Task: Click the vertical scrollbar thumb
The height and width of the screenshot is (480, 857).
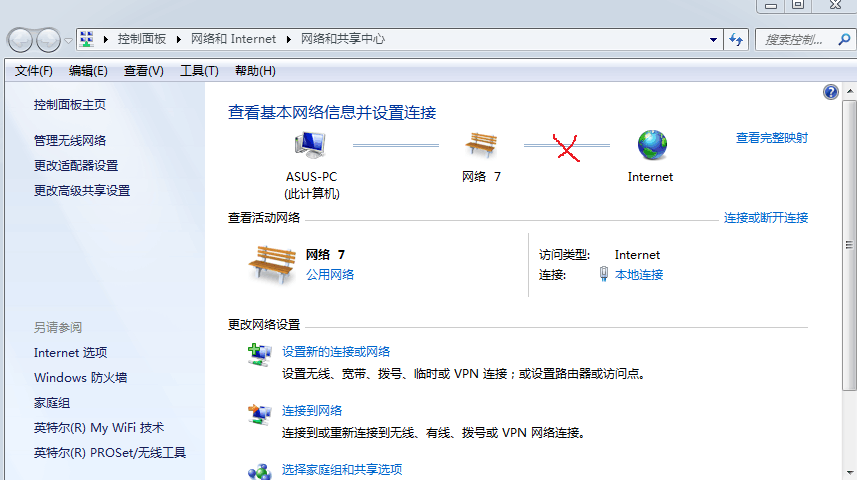Action: coord(849,245)
